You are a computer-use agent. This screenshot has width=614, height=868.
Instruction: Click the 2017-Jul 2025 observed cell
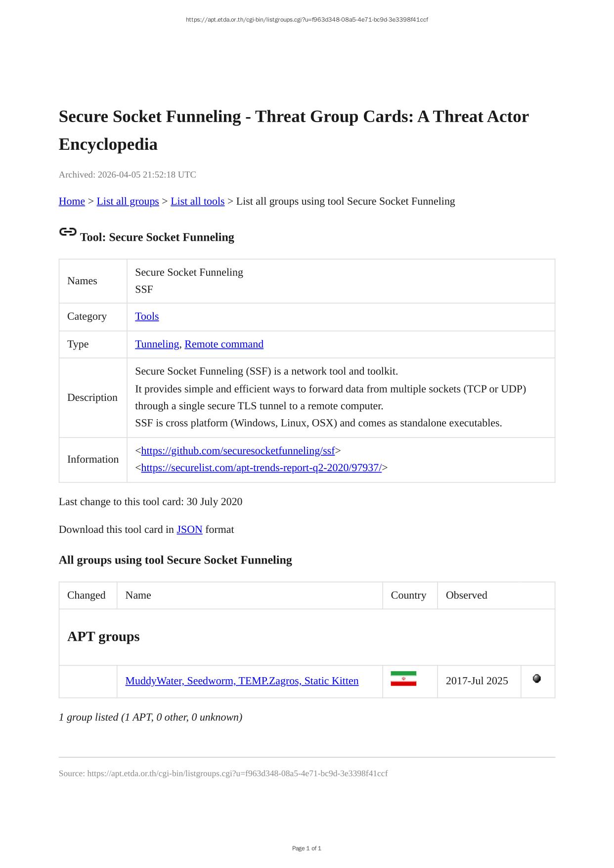(x=477, y=681)
